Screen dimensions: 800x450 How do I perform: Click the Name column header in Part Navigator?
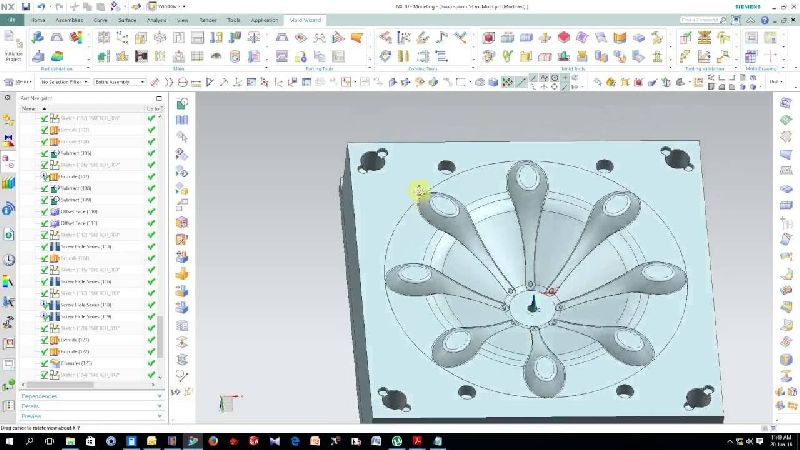tap(30, 108)
